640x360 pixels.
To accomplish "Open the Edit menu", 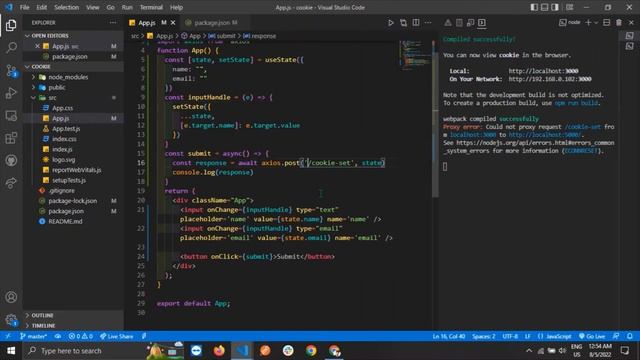I will point(41,7).
